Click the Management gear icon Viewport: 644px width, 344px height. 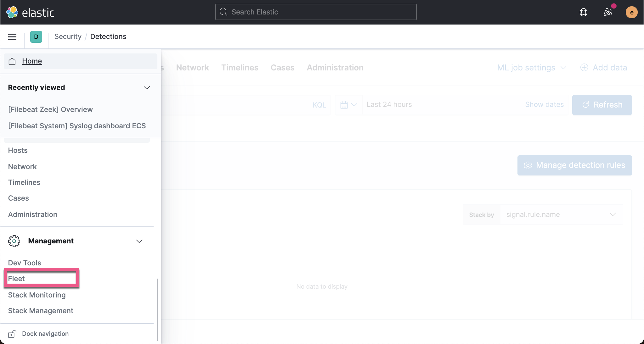[14, 241]
